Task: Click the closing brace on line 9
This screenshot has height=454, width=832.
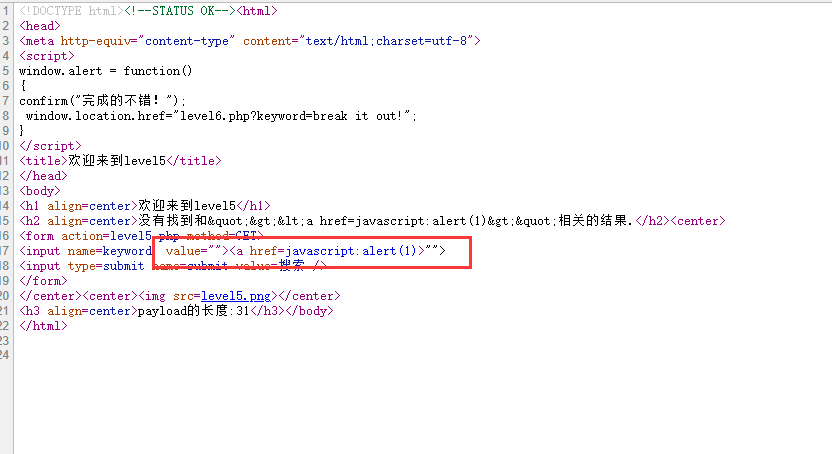Action: (x=22, y=130)
